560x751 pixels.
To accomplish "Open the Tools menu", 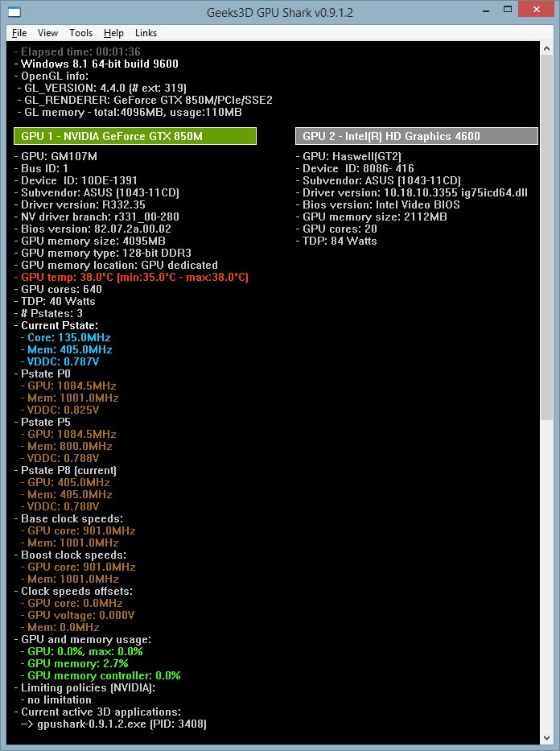I will [x=81, y=32].
